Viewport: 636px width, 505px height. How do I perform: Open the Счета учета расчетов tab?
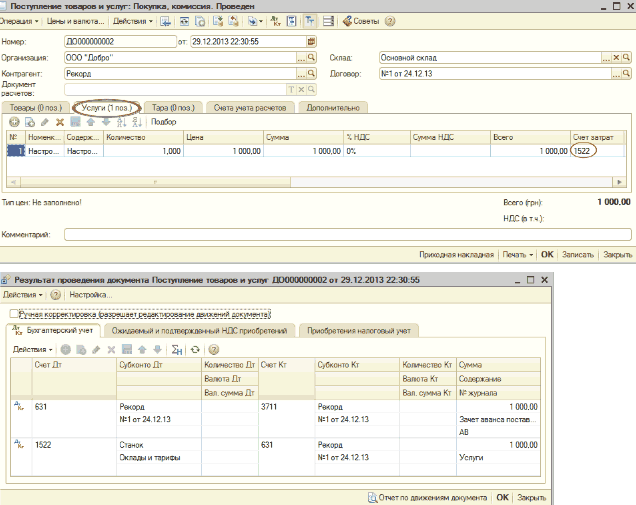[250, 107]
